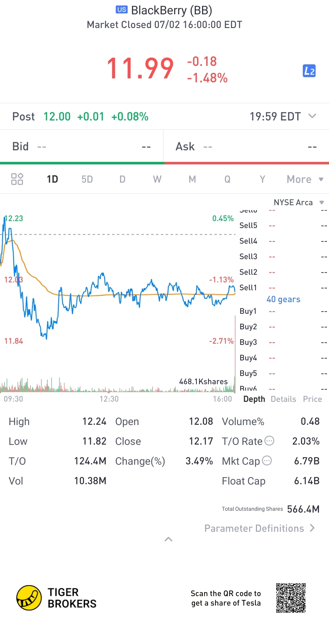
Task: Switch to the Y yearly chart tab
Action: (262, 179)
